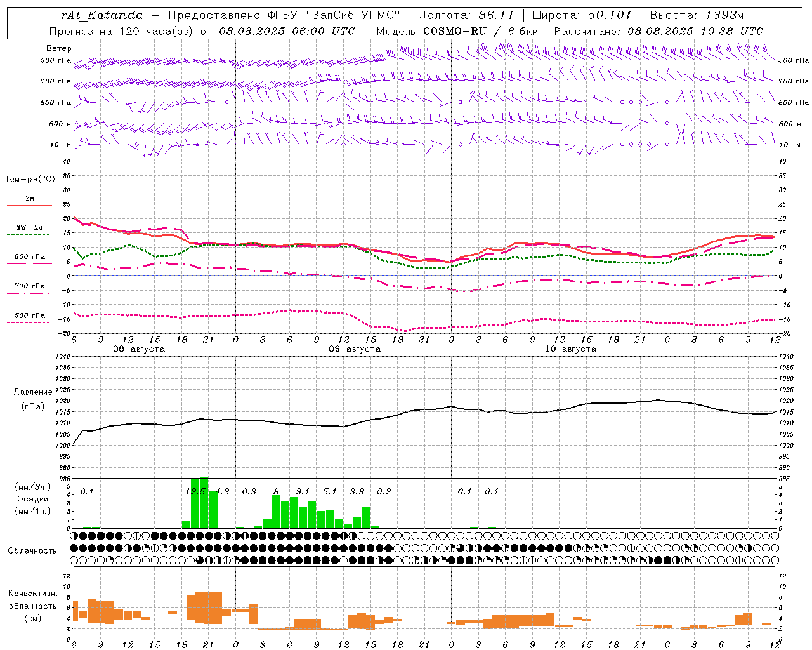The image size is (812, 650).
Task: Click the left 500 м wind row label
Action: [60, 124]
